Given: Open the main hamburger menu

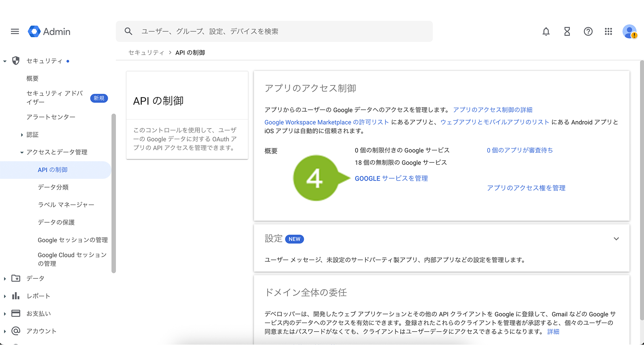Looking at the screenshot, I should tap(15, 31).
